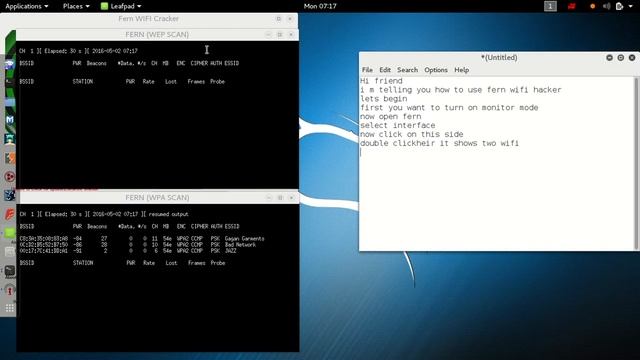Minimize the FERN (WPA SCAN) window
Screen dimensions: 640x360
pos(269,198)
